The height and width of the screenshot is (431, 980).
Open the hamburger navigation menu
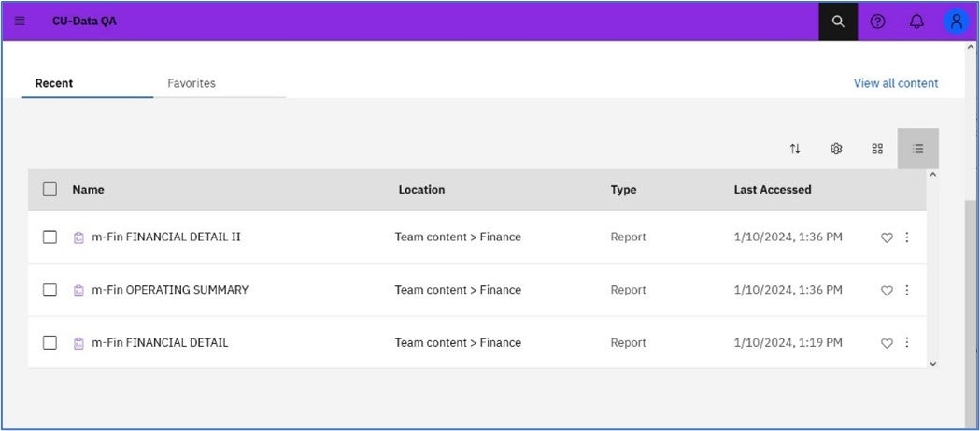point(20,21)
